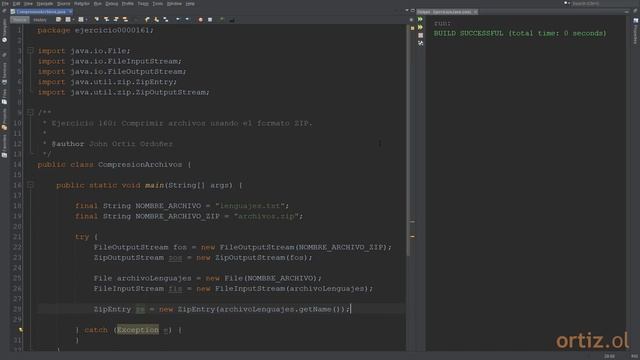Click the Find Selection toolbar icon

97,19
